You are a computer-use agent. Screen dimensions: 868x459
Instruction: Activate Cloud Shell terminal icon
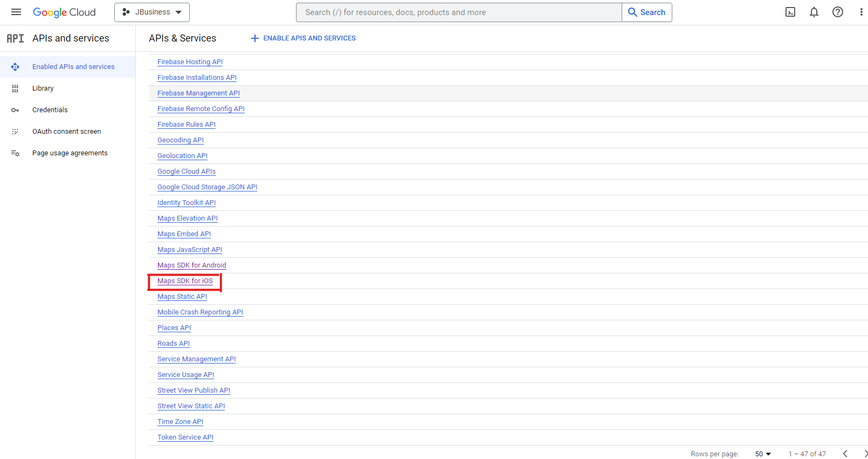(790, 12)
